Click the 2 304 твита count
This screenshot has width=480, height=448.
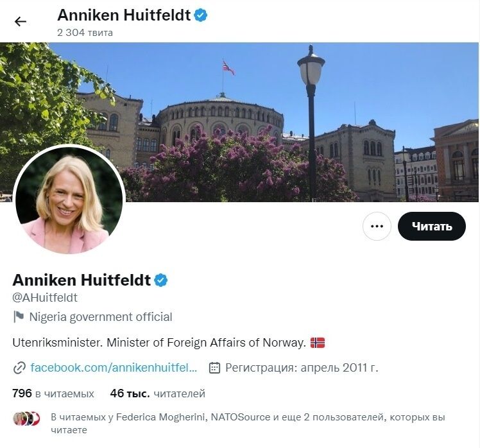tap(85, 33)
